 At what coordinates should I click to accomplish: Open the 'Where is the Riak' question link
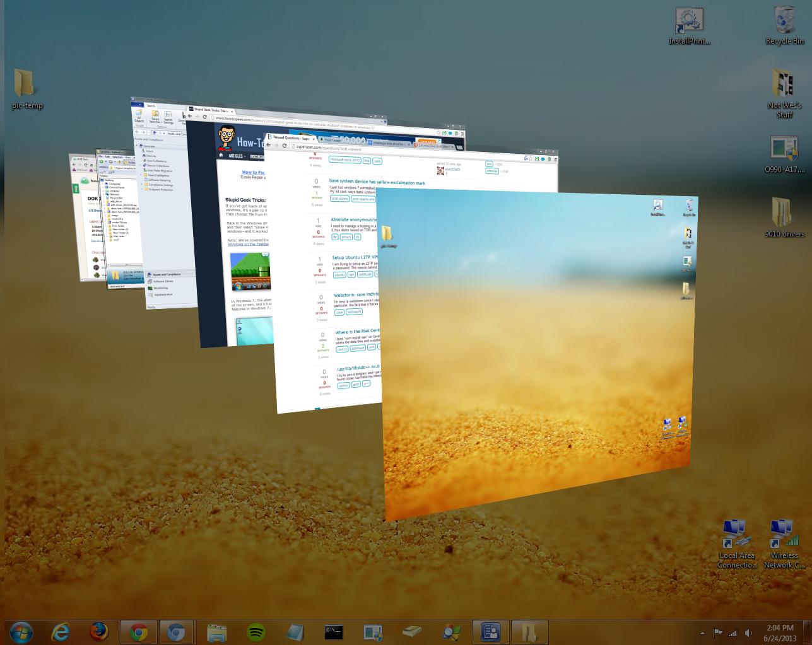(x=357, y=332)
